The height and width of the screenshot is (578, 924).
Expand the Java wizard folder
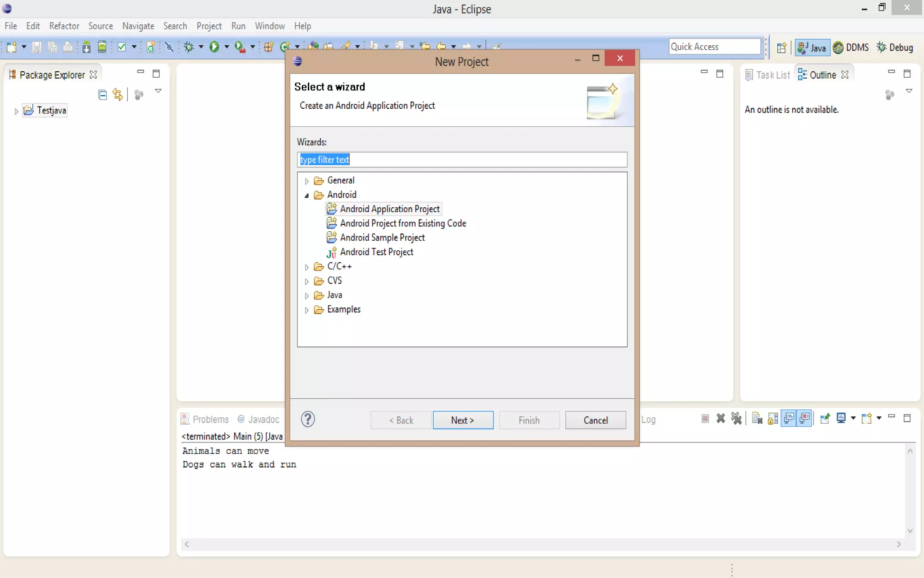tap(306, 296)
